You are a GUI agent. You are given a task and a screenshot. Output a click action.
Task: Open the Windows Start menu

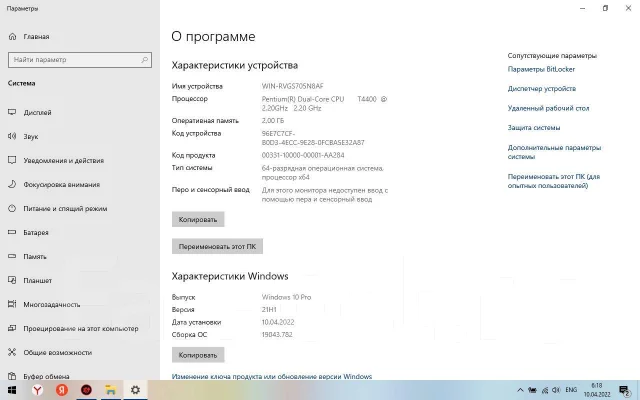pos(12,390)
